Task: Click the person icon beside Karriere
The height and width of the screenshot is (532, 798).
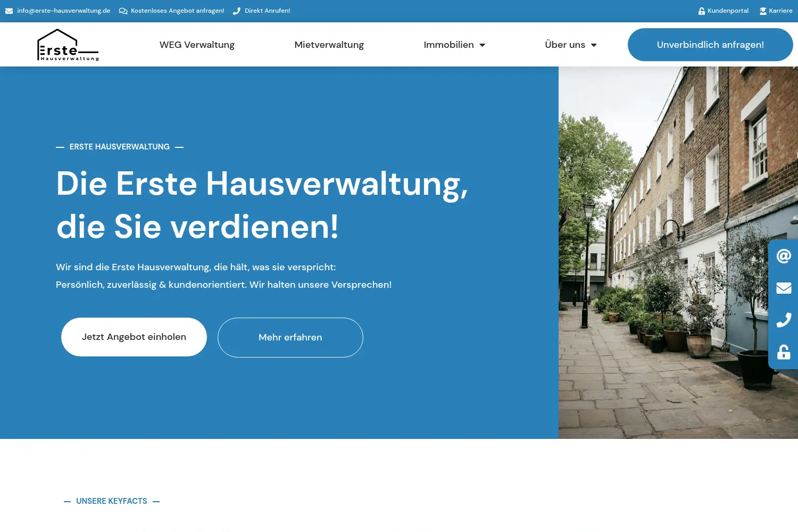Action: [763, 11]
